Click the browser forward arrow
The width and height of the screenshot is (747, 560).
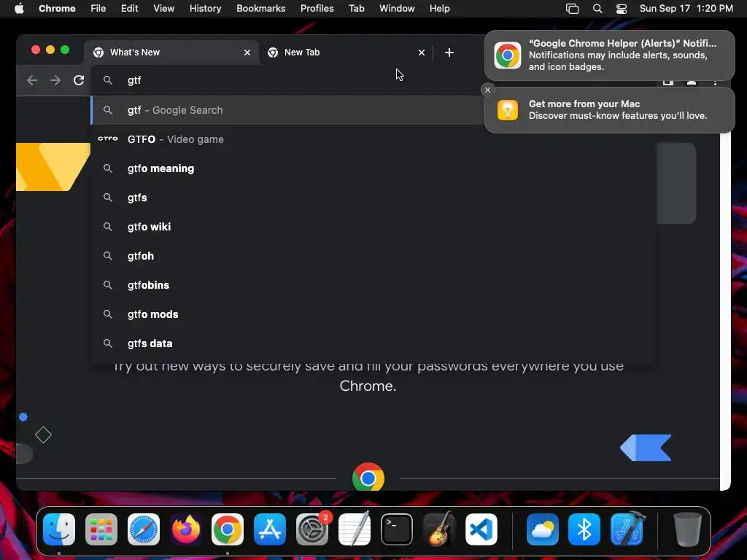[x=55, y=80]
